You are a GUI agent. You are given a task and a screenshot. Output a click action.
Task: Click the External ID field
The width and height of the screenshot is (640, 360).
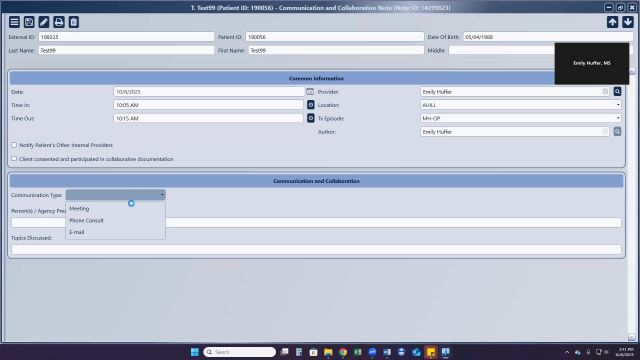click(126, 37)
